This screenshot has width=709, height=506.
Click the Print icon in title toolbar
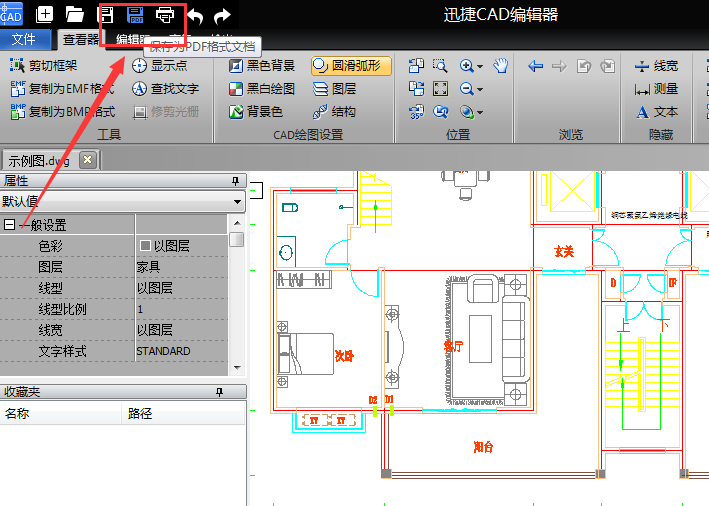(165, 15)
